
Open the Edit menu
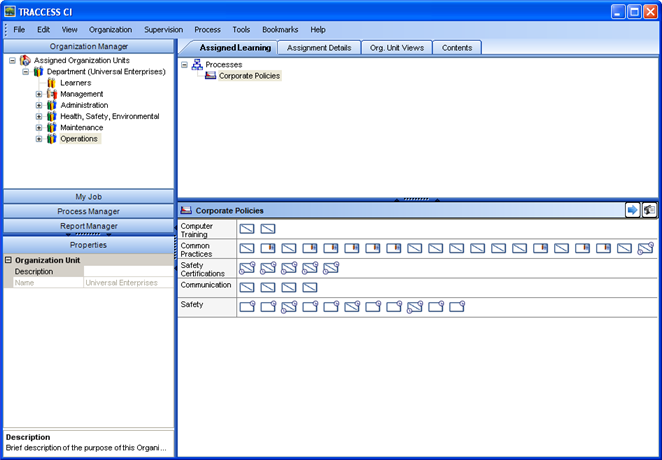coord(43,30)
